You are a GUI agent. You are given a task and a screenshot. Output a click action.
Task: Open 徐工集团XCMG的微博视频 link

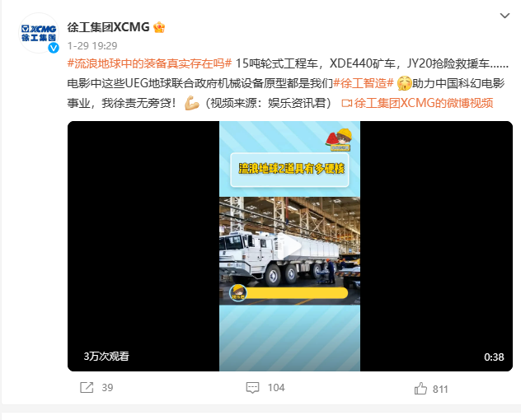(424, 103)
